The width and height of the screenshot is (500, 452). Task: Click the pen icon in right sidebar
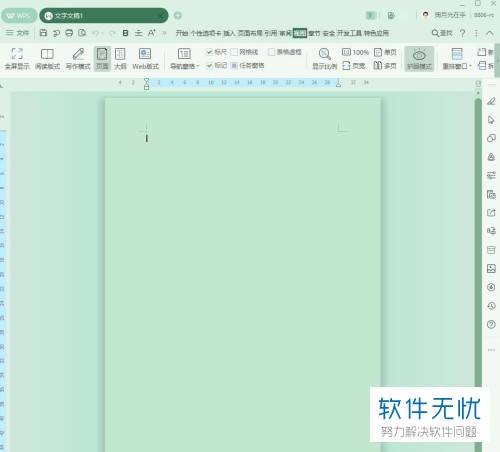coord(491,101)
